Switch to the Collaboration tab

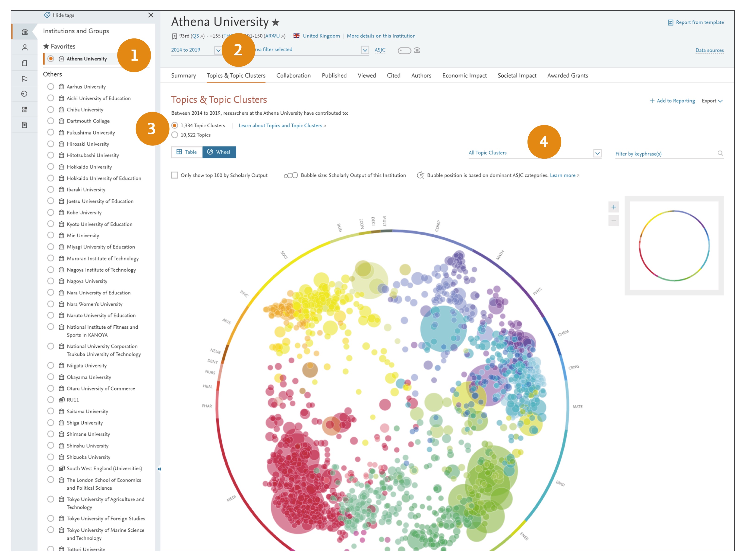tap(294, 76)
